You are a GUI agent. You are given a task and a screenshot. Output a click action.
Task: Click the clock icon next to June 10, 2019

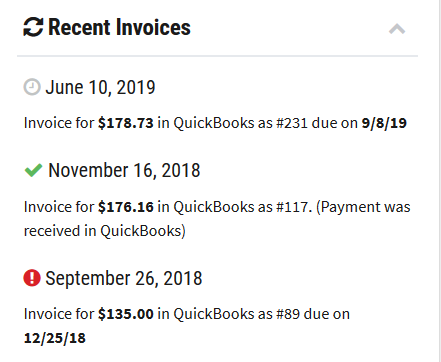[32, 87]
